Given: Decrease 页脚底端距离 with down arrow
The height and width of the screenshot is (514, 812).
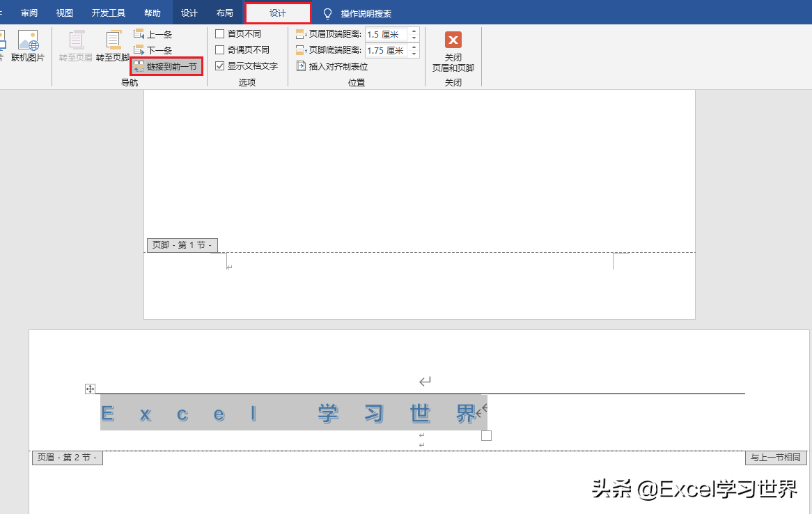Looking at the screenshot, I should (414, 54).
